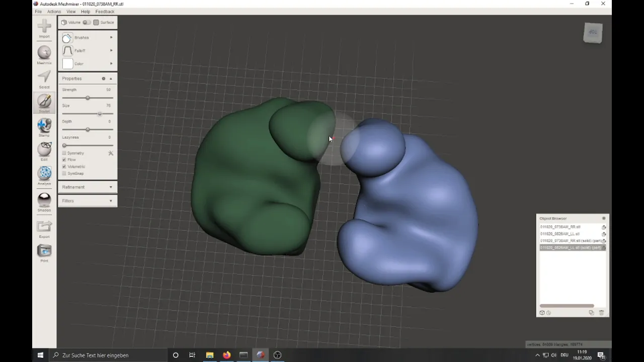
Task: Select 011020_0738AM_RR.stl (solid) (part) row
Action: click(573, 241)
